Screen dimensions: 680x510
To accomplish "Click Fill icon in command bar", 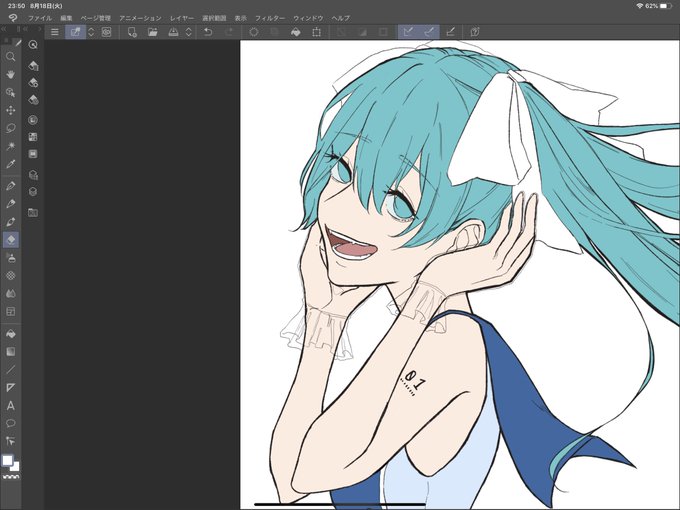I will click(296, 32).
